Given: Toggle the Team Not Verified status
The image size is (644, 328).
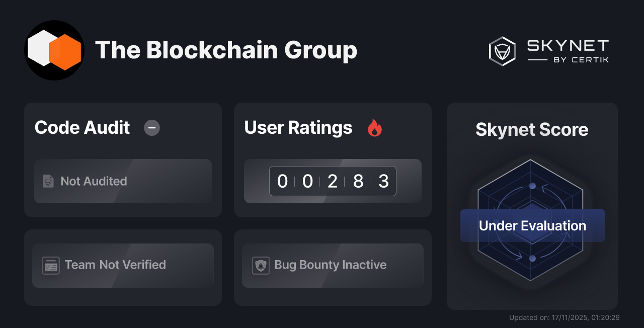Looking at the screenshot, I should (123, 265).
